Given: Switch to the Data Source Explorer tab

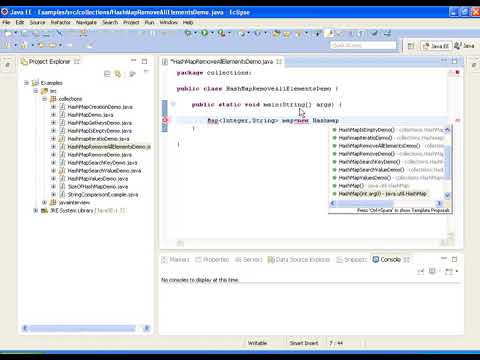Looking at the screenshot, I should [299, 259].
